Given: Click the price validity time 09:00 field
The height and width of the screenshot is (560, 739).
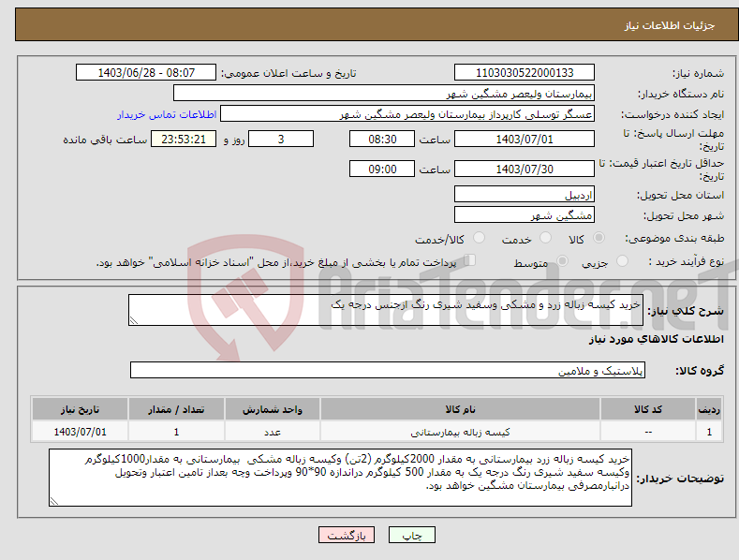Looking at the screenshot, I should [x=382, y=169].
